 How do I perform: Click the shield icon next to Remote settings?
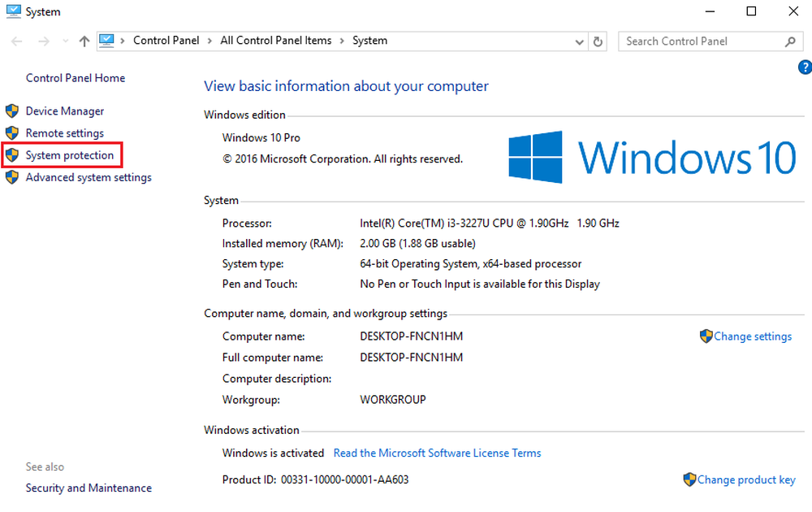[x=12, y=133]
